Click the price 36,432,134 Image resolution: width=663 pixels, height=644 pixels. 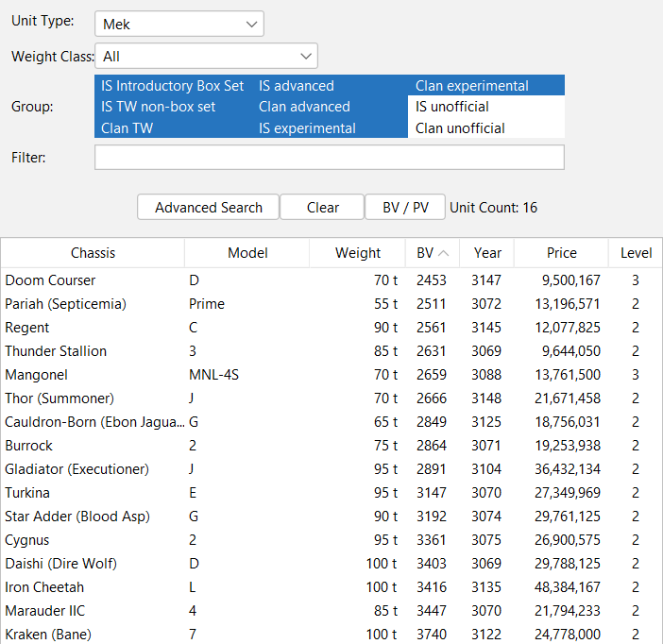568,469
